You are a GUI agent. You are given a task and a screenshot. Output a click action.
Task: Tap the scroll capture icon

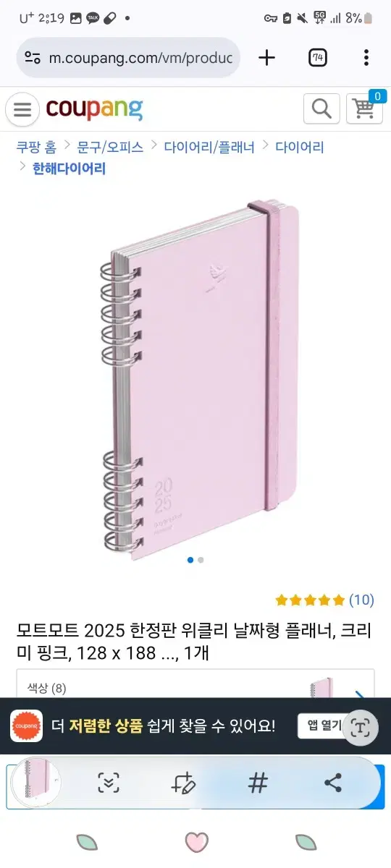109,782
